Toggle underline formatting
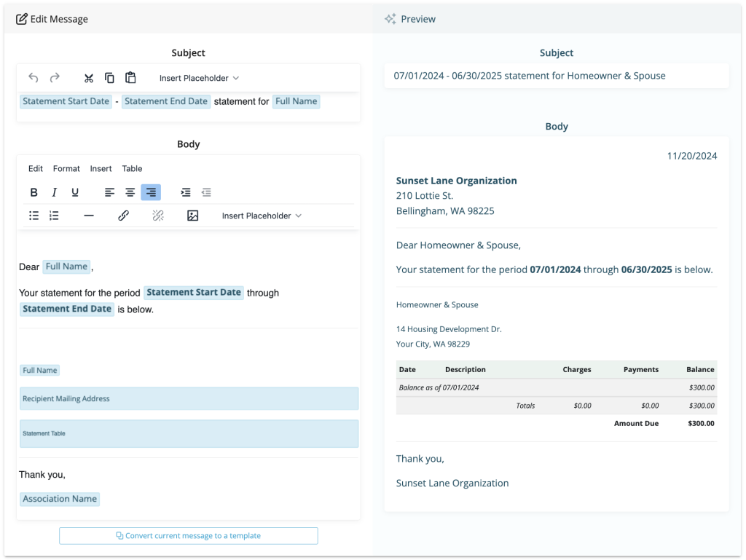The width and height of the screenshot is (746, 560). click(x=74, y=192)
